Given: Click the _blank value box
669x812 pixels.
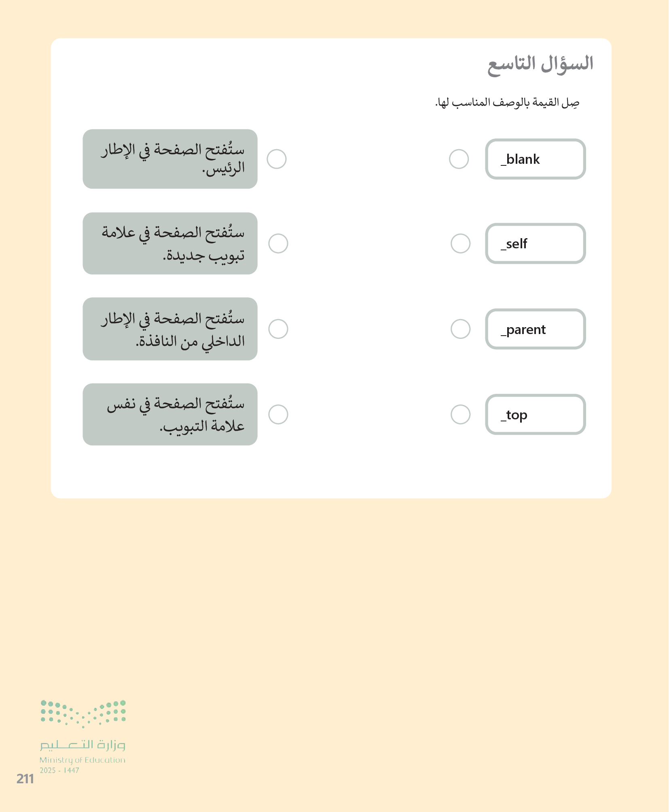Looking at the screenshot, I should [x=535, y=159].
